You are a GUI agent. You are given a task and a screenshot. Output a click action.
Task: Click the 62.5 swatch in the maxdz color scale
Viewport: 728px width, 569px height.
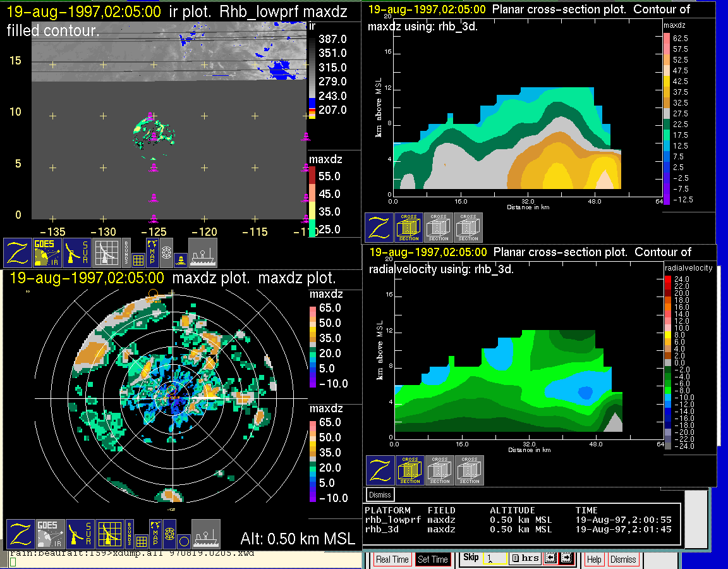(666, 39)
